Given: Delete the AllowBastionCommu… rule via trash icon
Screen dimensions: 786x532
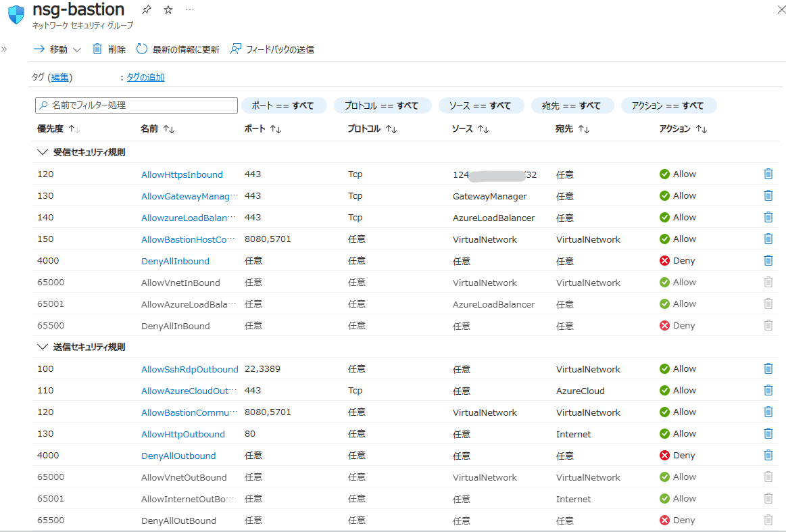Looking at the screenshot, I should coord(768,412).
